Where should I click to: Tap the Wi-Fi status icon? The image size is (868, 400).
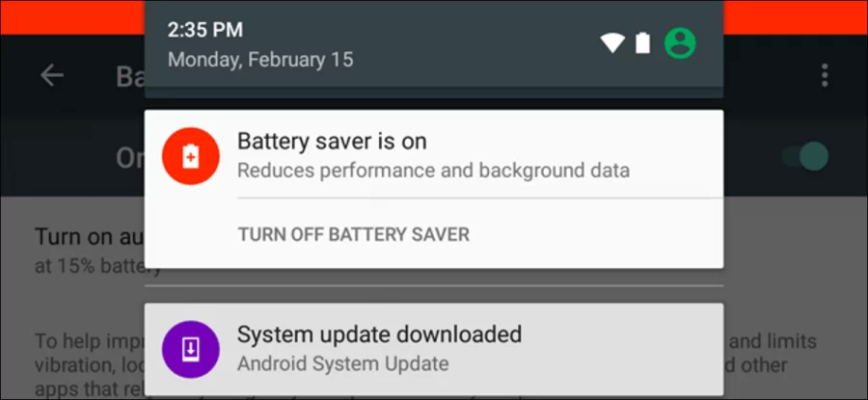coord(612,43)
